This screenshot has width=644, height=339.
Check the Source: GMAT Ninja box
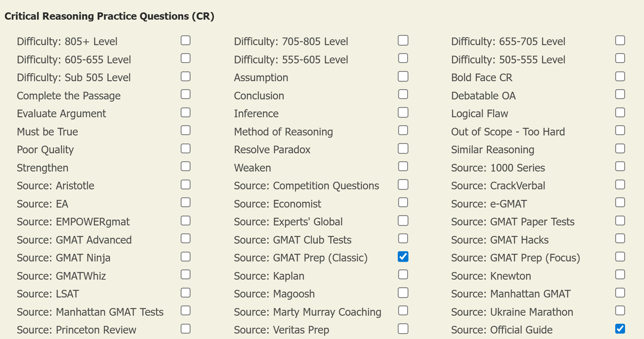pyautogui.click(x=185, y=257)
